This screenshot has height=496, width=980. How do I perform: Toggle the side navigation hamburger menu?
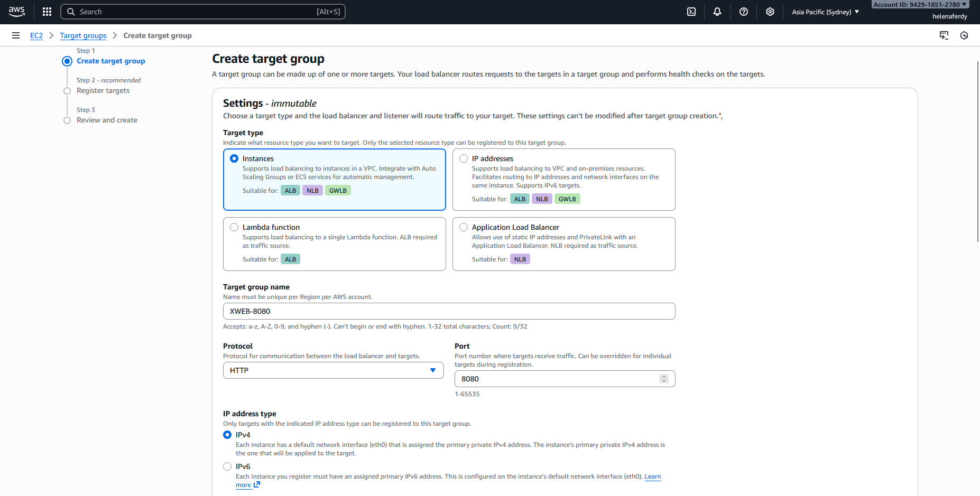click(16, 35)
